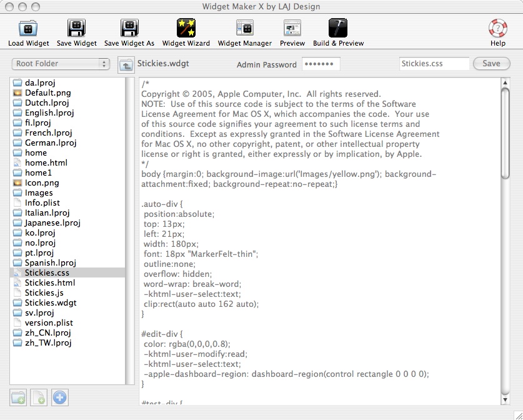523x420 pixels.
Task: Open the Widget Manager
Action: point(245,28)
